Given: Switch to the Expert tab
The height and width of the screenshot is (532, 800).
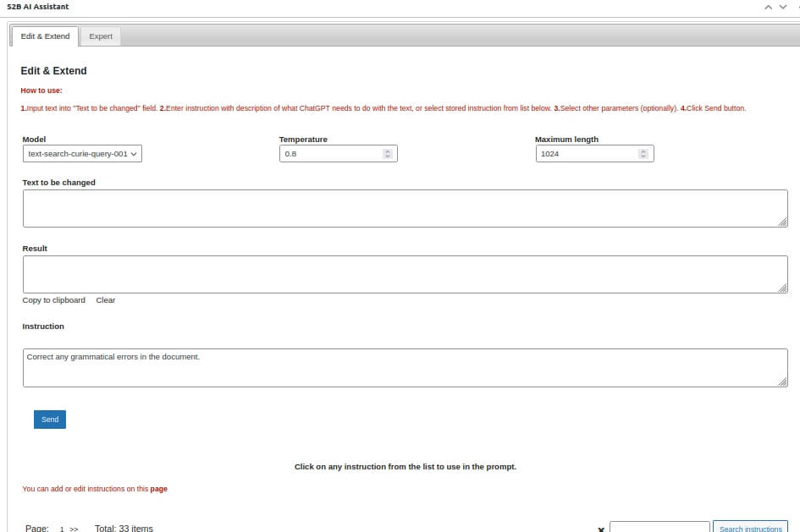Looking at the screenshot, I should [101, 36].
